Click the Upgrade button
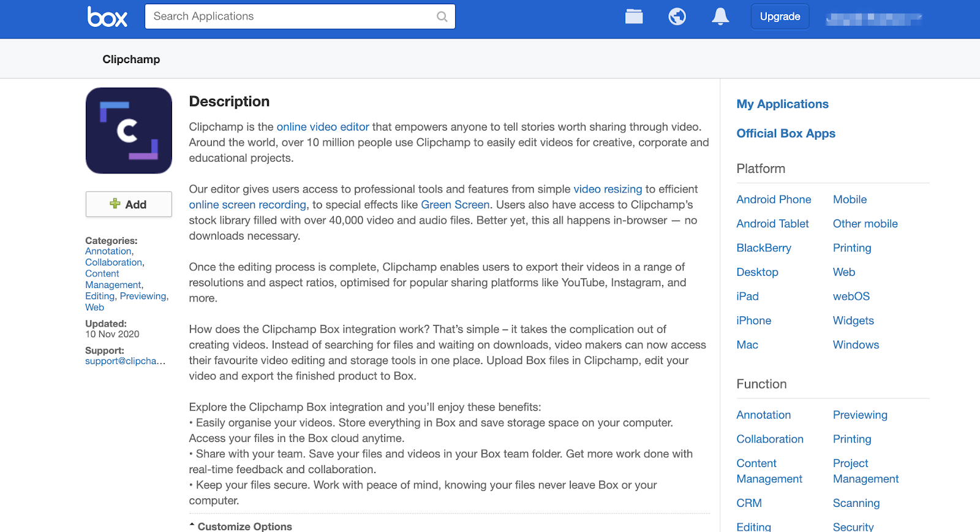Image resolution: width=980 pixels, height=532 pixels. [780, 17]
